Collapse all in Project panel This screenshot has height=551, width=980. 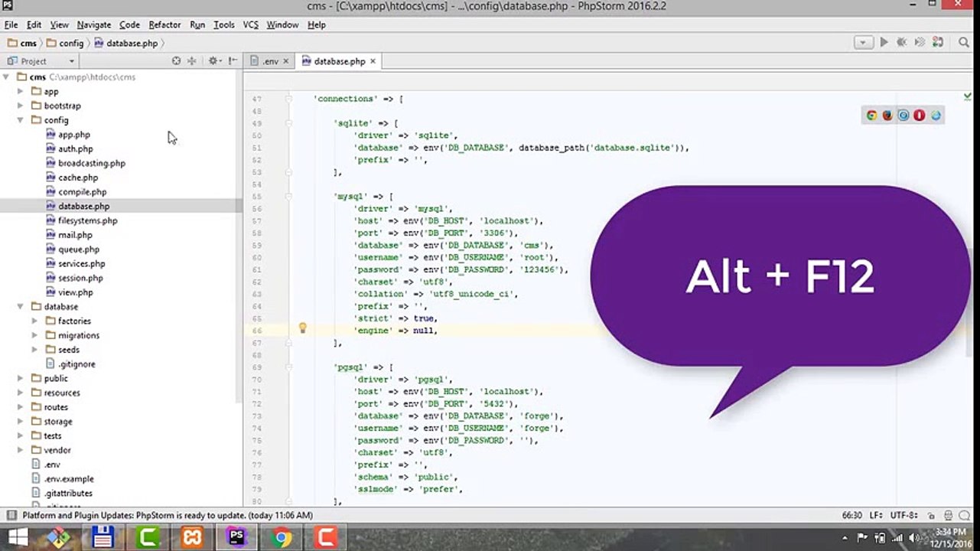click(192, 61)
